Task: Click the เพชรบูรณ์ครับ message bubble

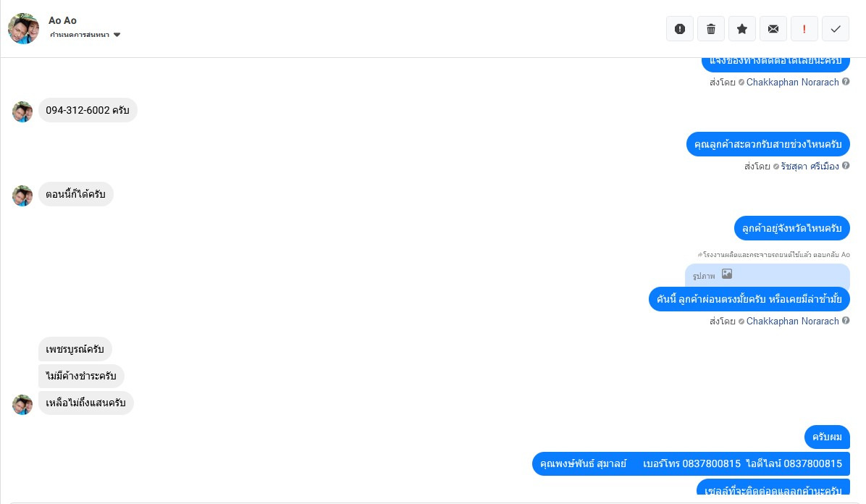Action: pyautogui.click(x=75, y=349)
